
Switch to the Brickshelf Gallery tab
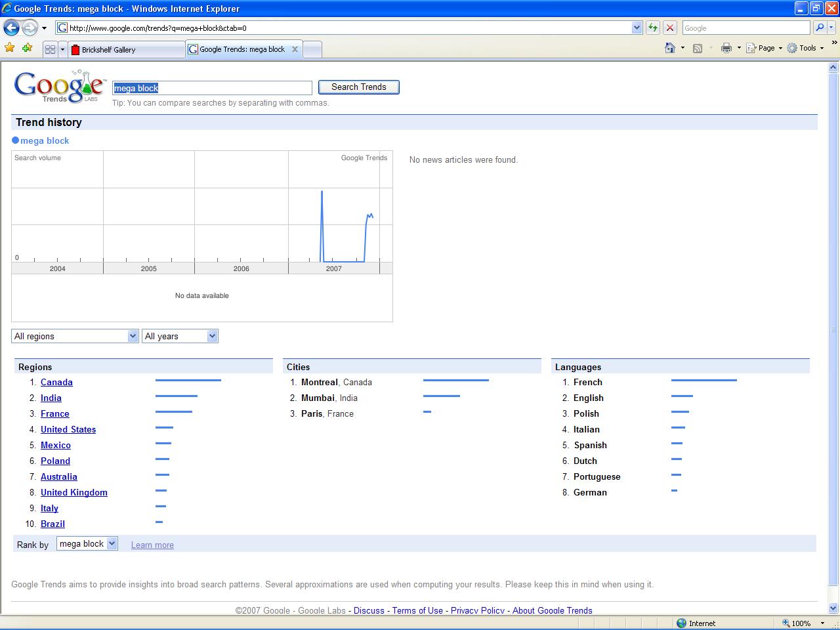click(x=125, y=49)
